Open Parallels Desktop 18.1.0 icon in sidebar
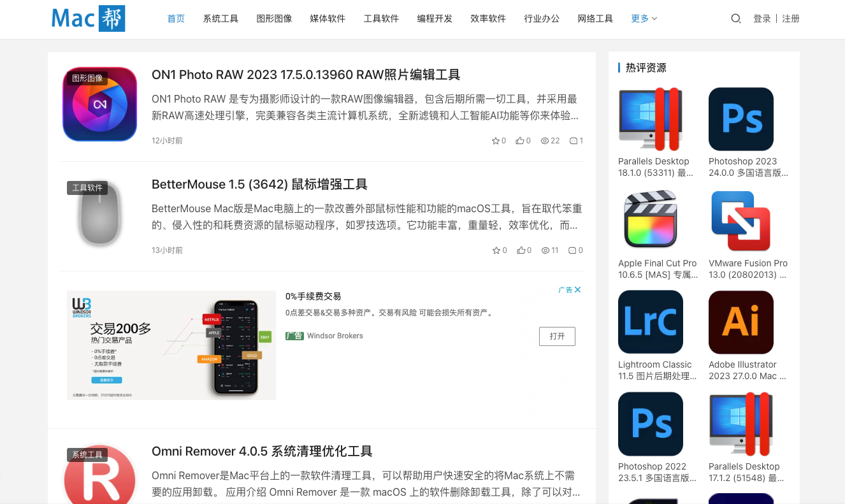Screen dimensions: 845x504 tap(651, 119)
